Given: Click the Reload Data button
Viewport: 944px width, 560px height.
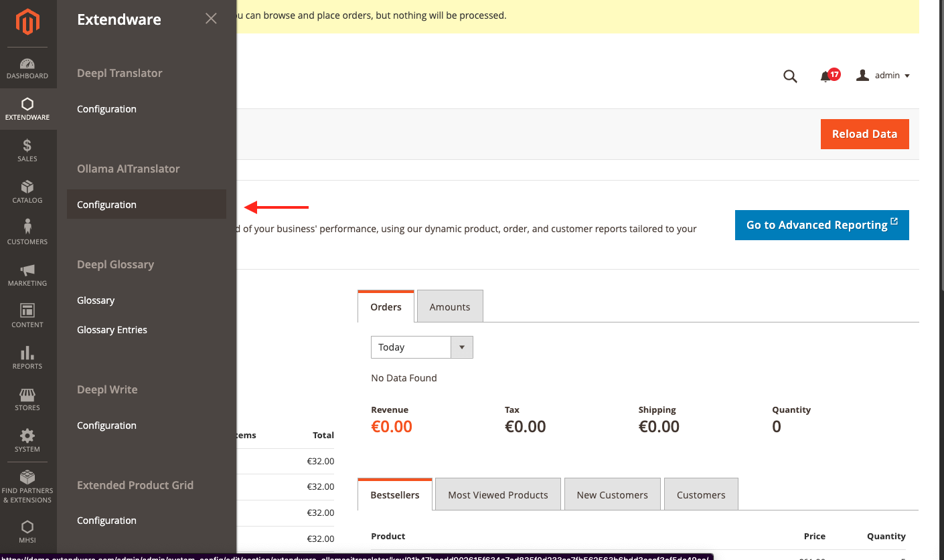Looking at the screenshot, I should (864, 134).
